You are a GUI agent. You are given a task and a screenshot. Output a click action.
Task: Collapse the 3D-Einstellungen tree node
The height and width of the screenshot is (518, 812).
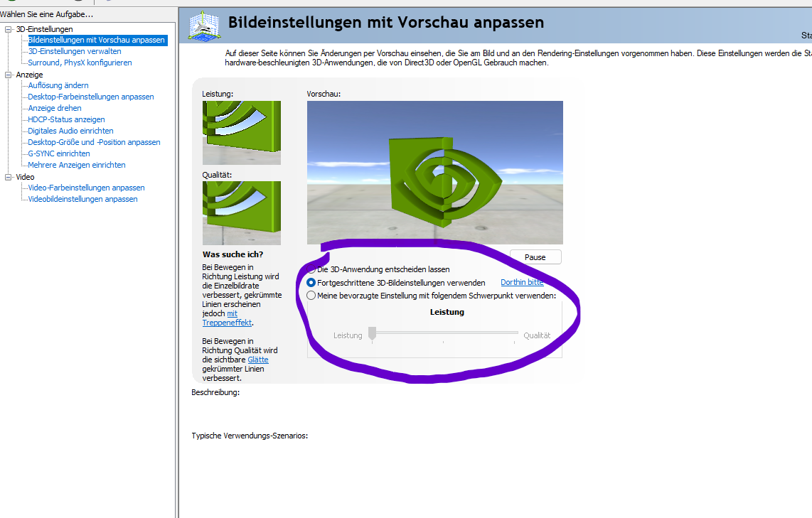8,30
